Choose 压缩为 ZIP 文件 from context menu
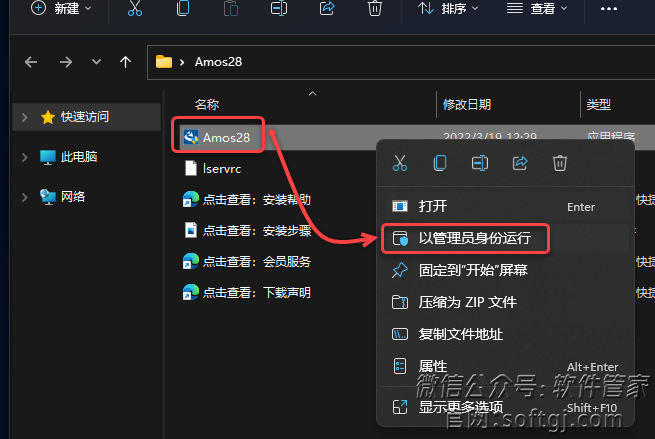Viewport: 655px width, 439px height. pyautogui.click(x=505, y=302)
